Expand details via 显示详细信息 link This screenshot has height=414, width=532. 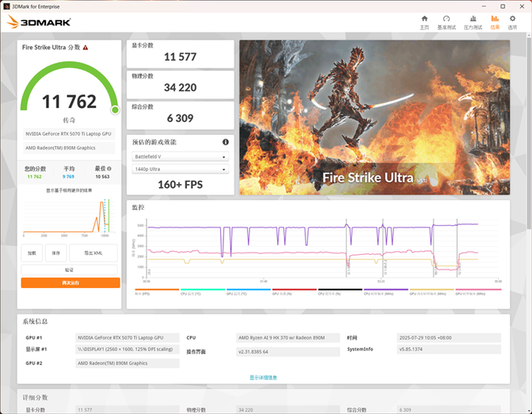click(x=264, y=377)
